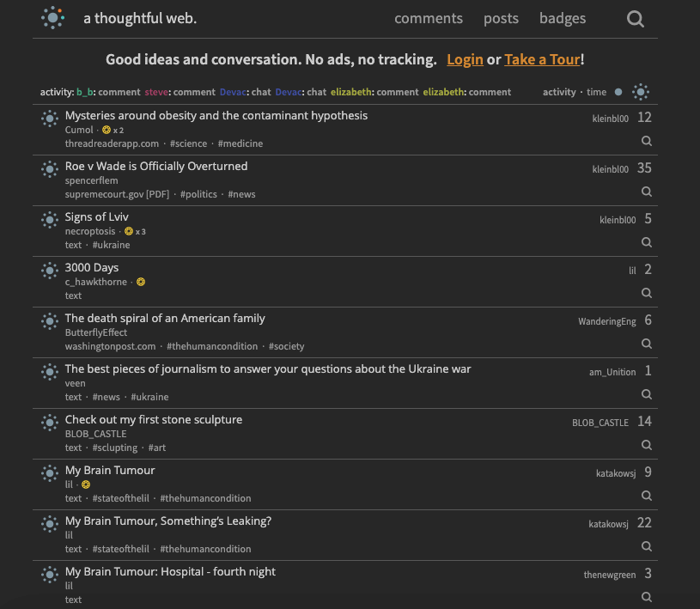Image resolution: width=700 pixels, height=609 pixels.
Task: Click the Hubski logo beside site title
Action: (x=52, y=18)
